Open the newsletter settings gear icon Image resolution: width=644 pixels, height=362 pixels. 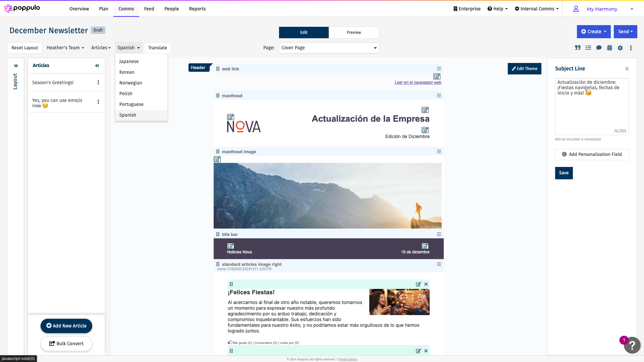620,48
